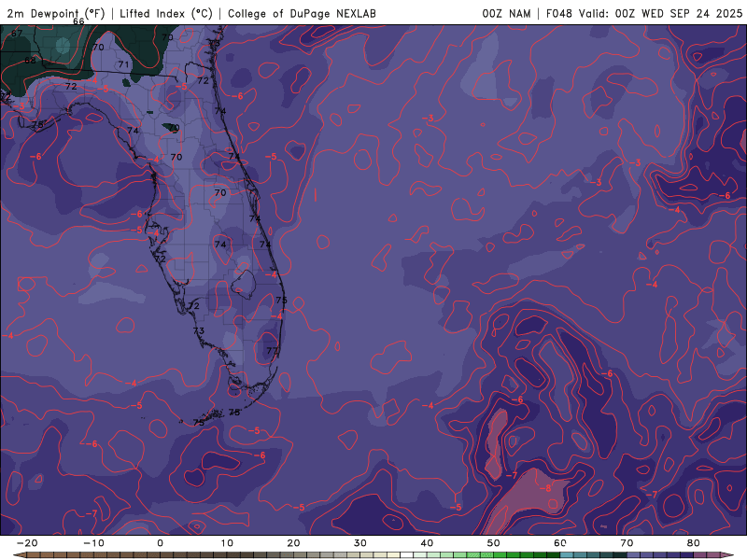Click the '00Z NAM' model run label
747x560 pixels.
(506, 13)
